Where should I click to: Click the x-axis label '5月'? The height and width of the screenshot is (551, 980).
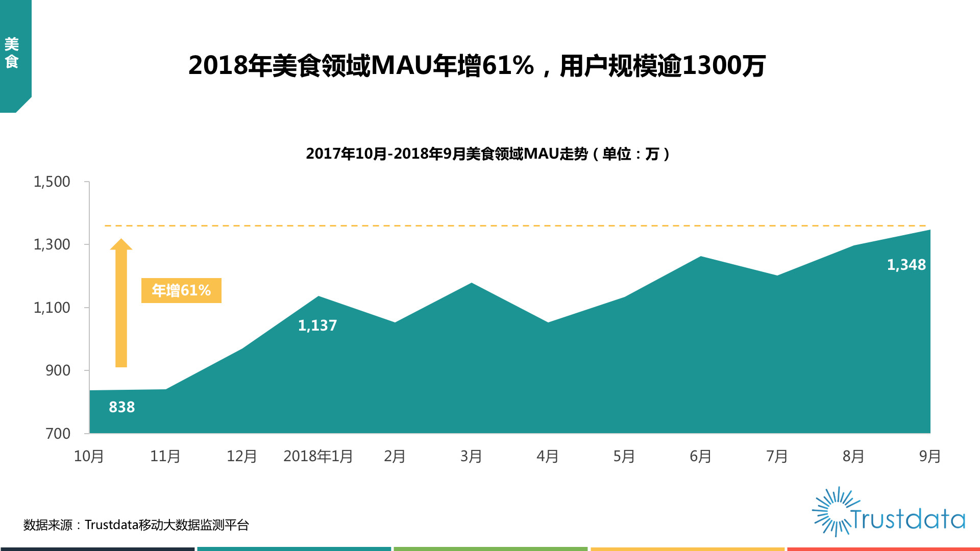click(x=624, y=456)
